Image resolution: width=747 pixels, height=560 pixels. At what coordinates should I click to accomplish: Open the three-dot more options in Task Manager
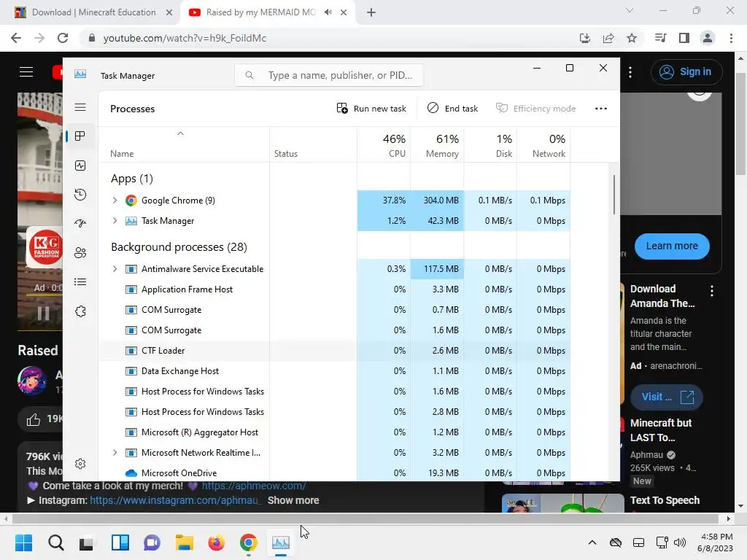click(601, 109)
